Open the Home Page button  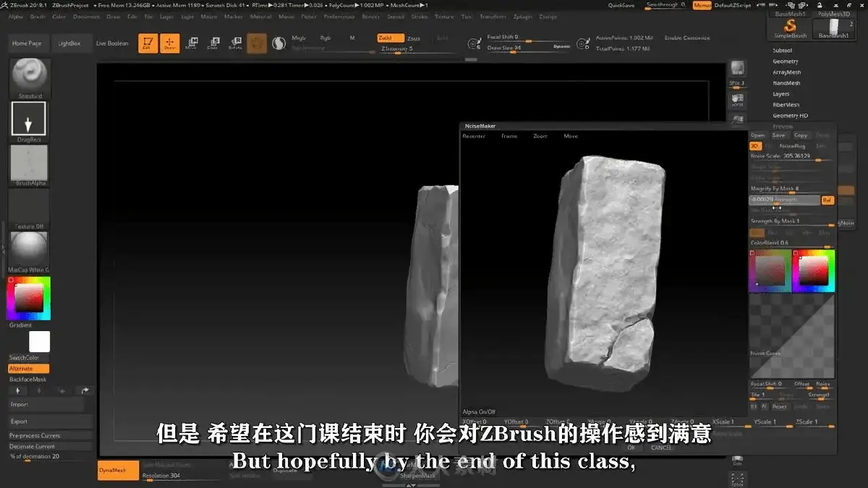(x=27, y=43)
